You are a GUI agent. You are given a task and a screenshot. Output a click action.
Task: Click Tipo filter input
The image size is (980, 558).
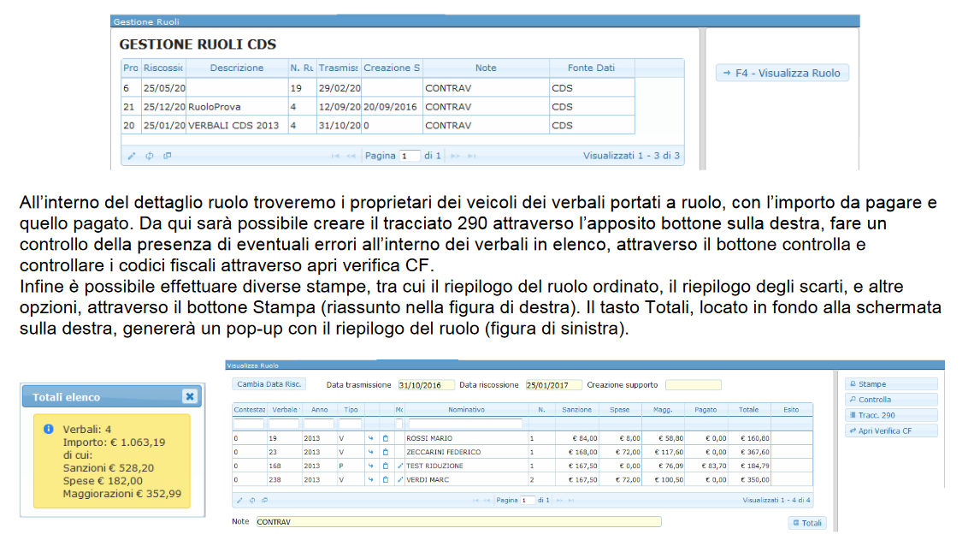(351, 424)
